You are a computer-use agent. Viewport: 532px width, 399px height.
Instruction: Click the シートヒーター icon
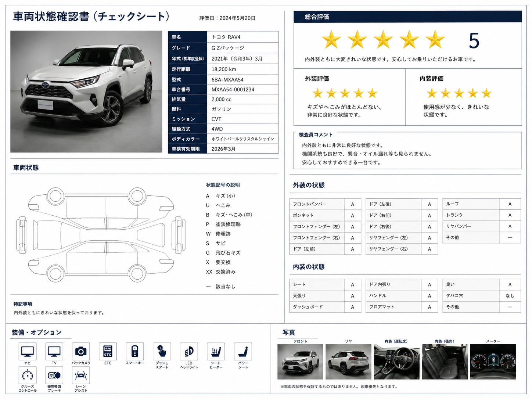[216, 352]
